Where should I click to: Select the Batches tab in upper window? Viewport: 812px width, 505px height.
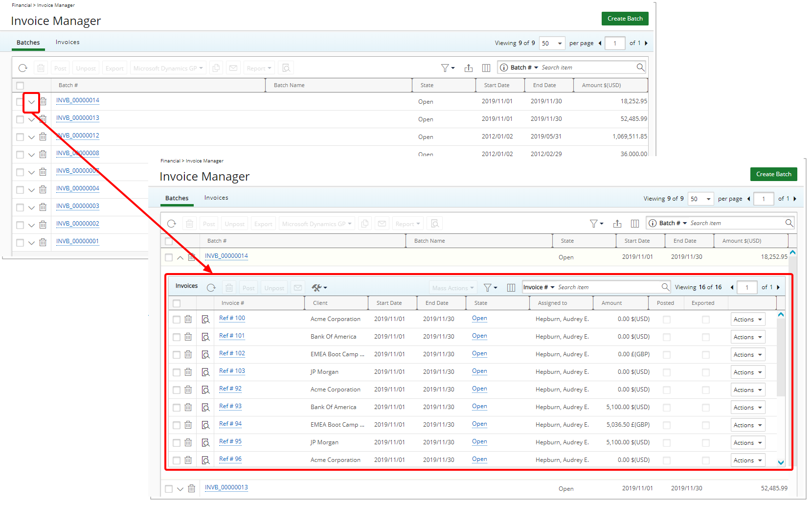click(28, 43)
